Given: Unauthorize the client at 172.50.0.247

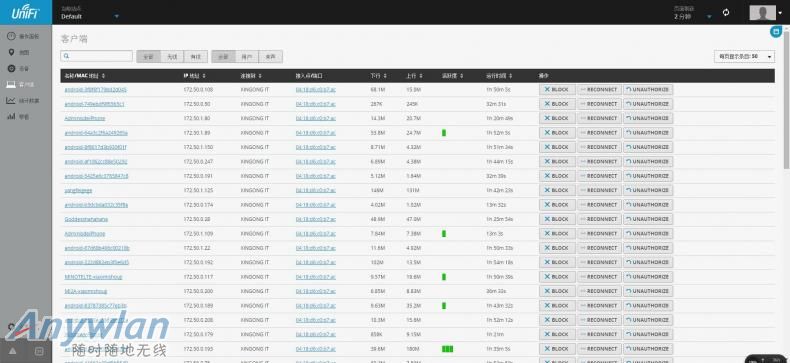Looking at the screenshot, I should (648, 161).
